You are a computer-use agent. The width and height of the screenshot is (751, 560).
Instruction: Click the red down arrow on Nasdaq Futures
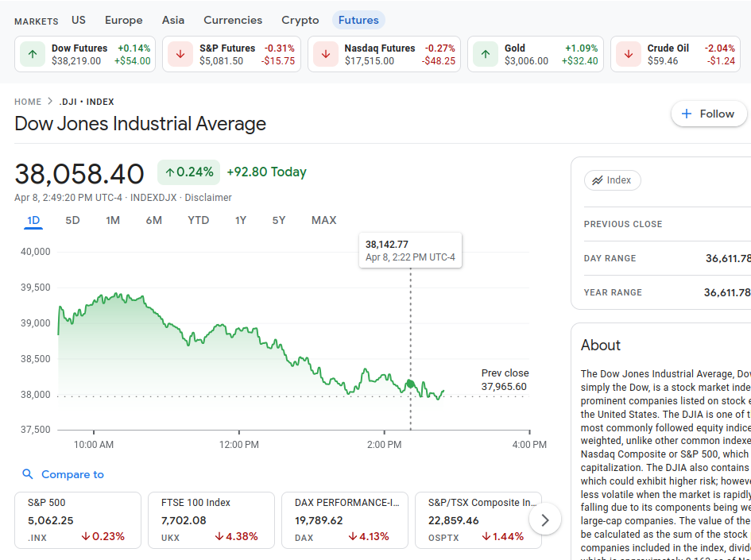pos(326,54)
